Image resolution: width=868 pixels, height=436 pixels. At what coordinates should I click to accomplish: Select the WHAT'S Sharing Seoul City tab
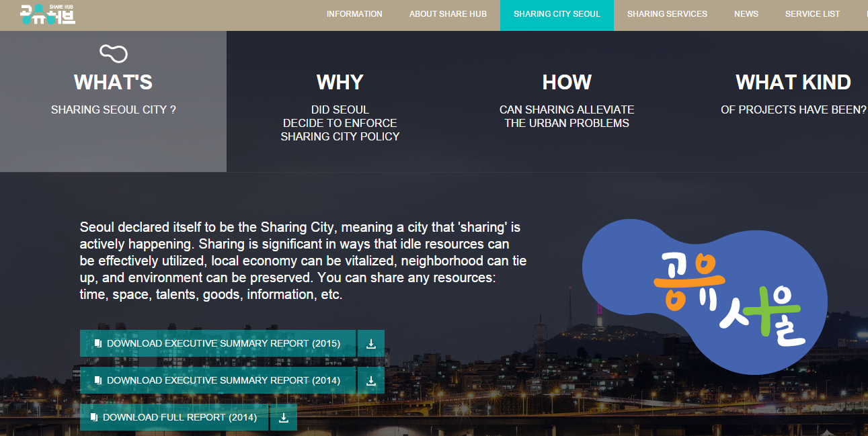click(x=113, y=101)
